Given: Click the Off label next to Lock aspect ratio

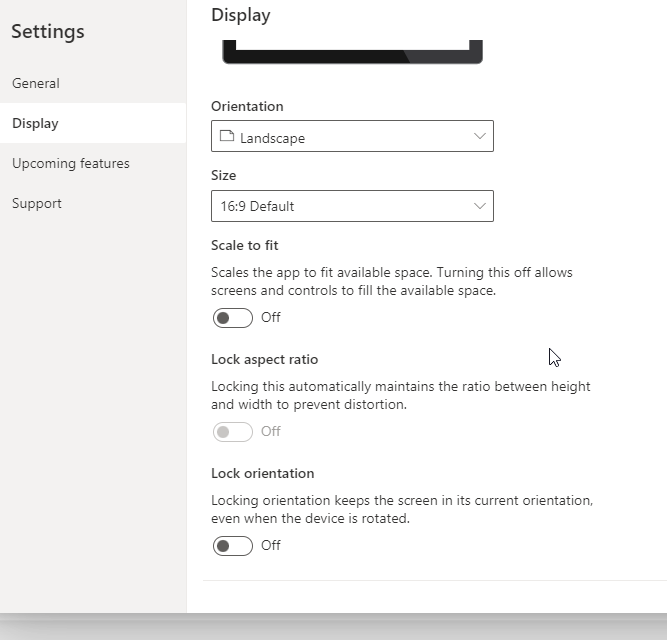Looking at the screenshot, I should [271, 432].
